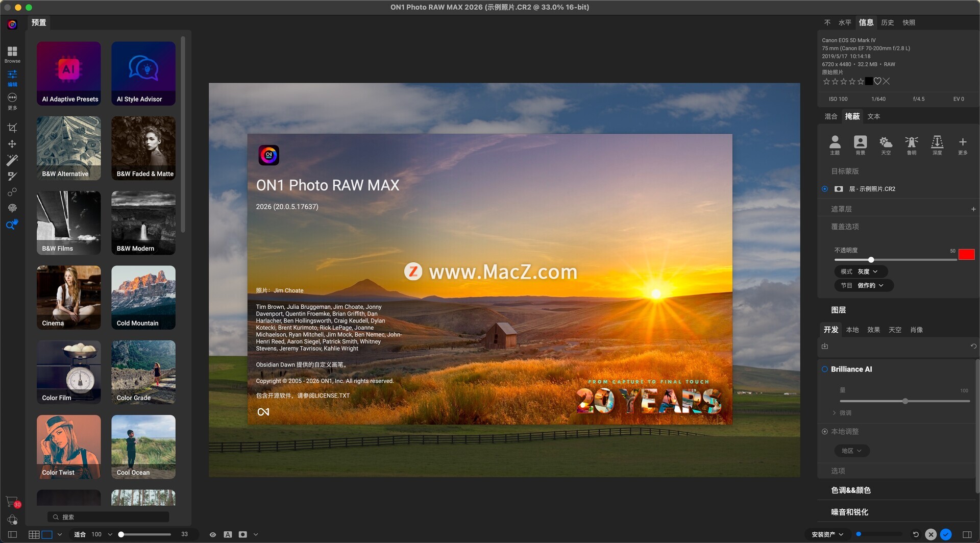
Task: Select the Crop tool in left toolbar
Action: pos(12,128)
